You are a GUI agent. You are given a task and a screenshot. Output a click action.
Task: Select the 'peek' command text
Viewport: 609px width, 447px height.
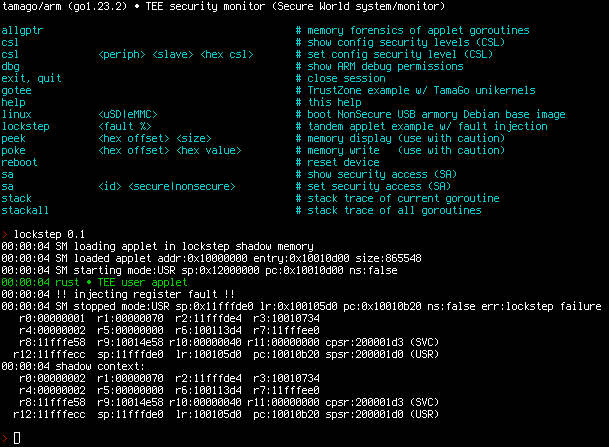tap(14, 139)
